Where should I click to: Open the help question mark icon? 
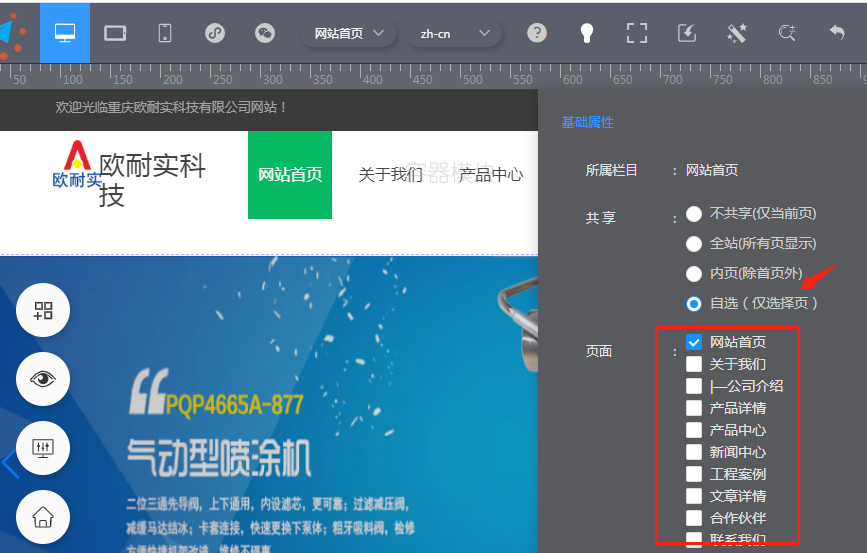click(x=537, y=33)
